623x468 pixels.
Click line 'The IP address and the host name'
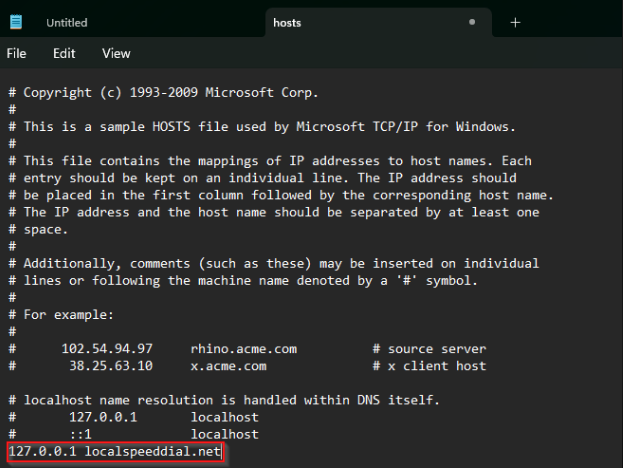click(x=274, y=212)
